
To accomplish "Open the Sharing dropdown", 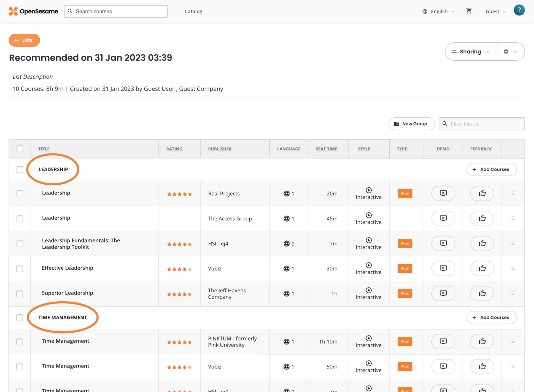I will point(471,52).
